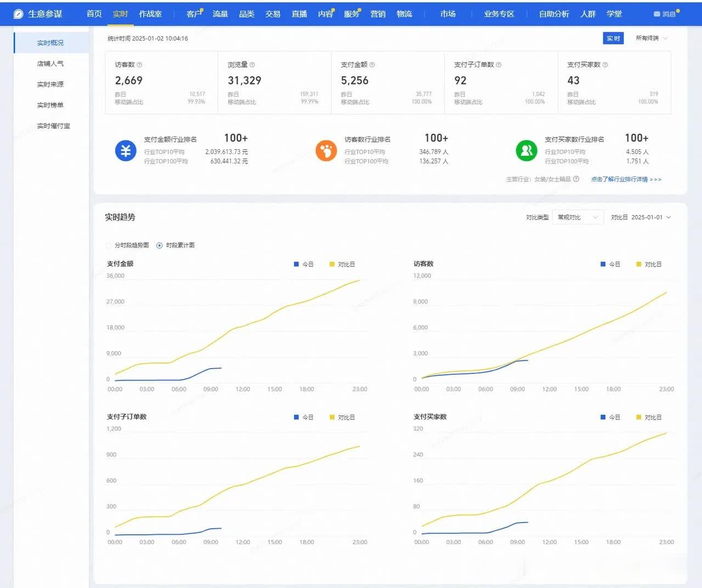Open 点击了解行业排行详情 link
The height and width of the screenshot is (588, 702).
(626, 179)
